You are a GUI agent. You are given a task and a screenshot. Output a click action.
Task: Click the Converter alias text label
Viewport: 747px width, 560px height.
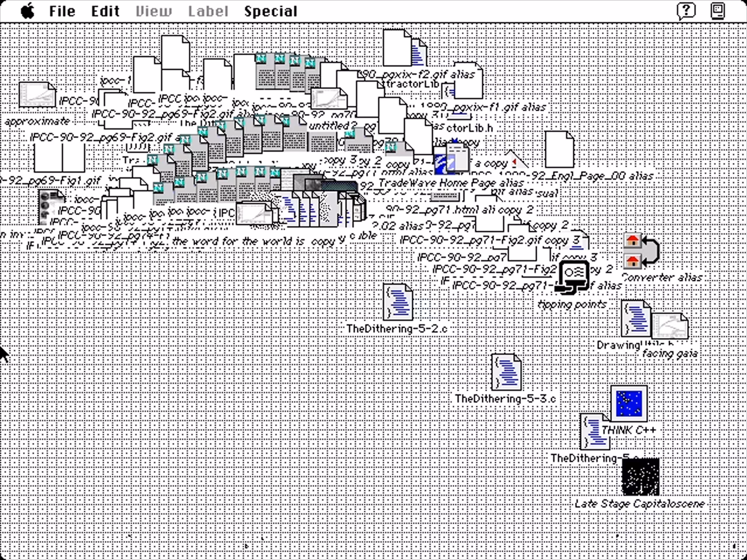(x=662, y=277)
